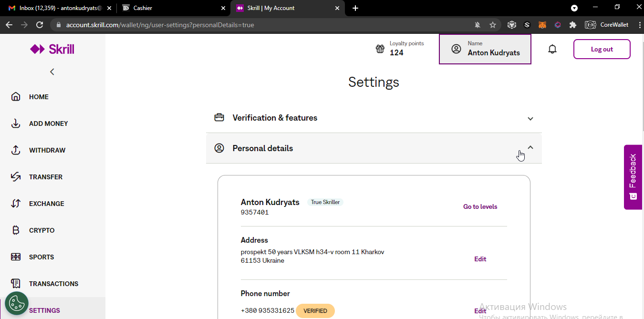Open the cookie preferences icon
This screenshot has width=644, height=319.
(17, 303)
